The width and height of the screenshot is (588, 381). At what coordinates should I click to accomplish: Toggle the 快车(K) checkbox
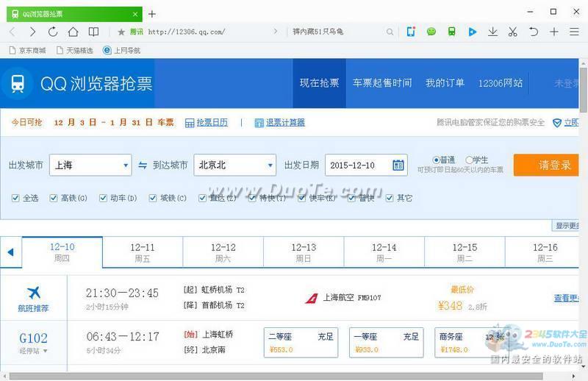(302, 198)
